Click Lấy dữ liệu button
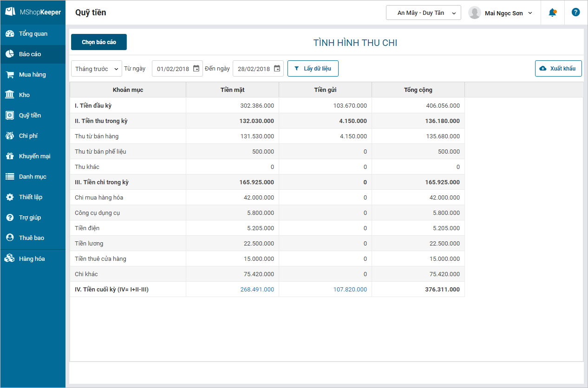 pos(313,69)
